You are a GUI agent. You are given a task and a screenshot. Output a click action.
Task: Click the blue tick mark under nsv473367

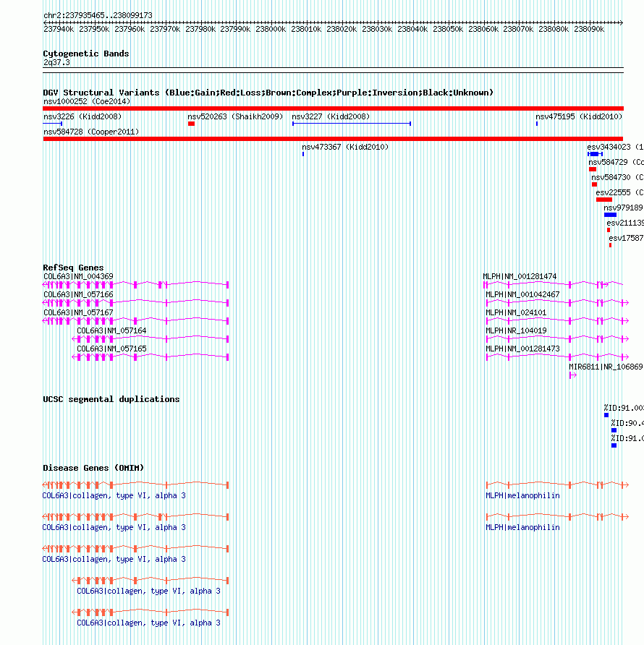303,154
